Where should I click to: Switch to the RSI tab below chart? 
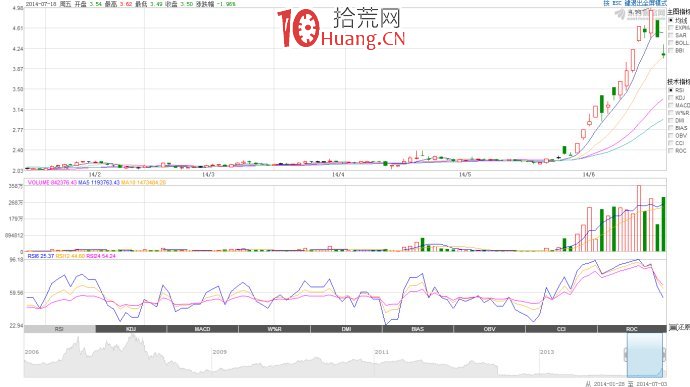[x=59, y=329]
